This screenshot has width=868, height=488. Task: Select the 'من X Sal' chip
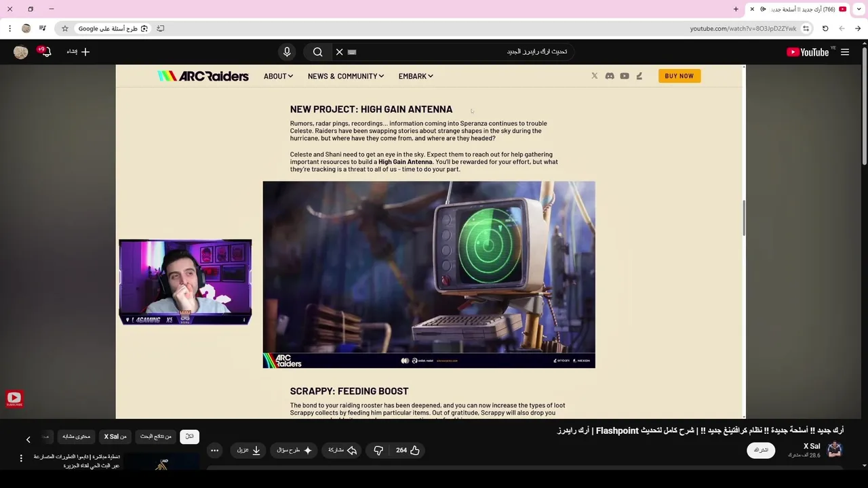(115, 436)
